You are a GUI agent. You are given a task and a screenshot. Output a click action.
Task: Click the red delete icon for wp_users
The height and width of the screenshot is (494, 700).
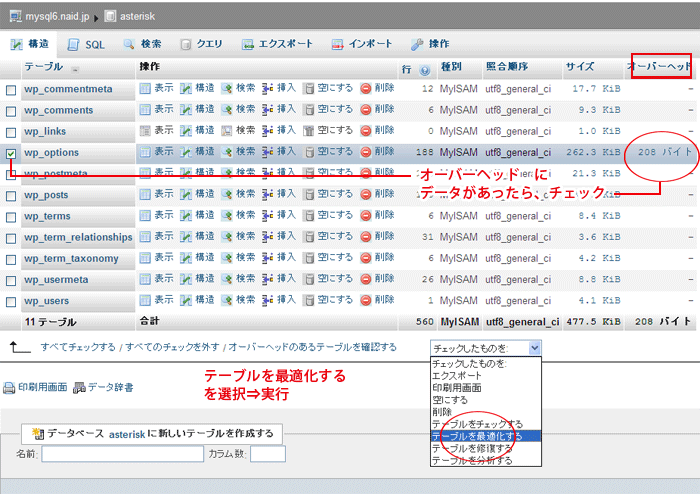pos(366,300)
